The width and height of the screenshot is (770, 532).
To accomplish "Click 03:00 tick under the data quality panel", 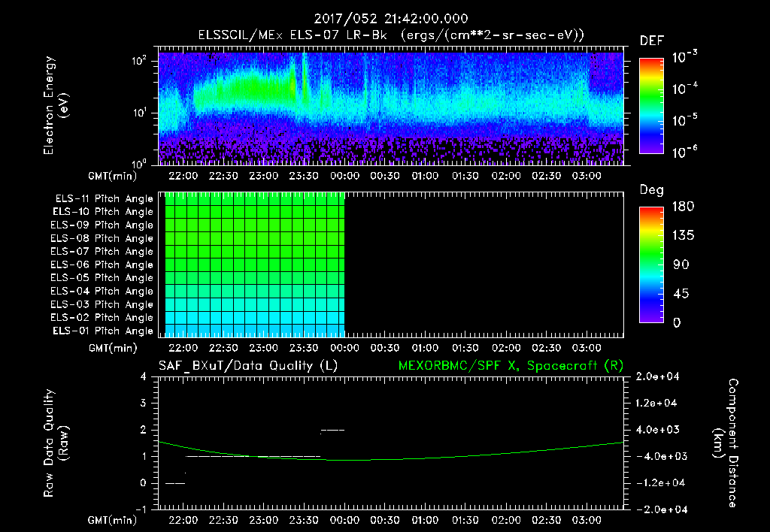I will point(587,520).
